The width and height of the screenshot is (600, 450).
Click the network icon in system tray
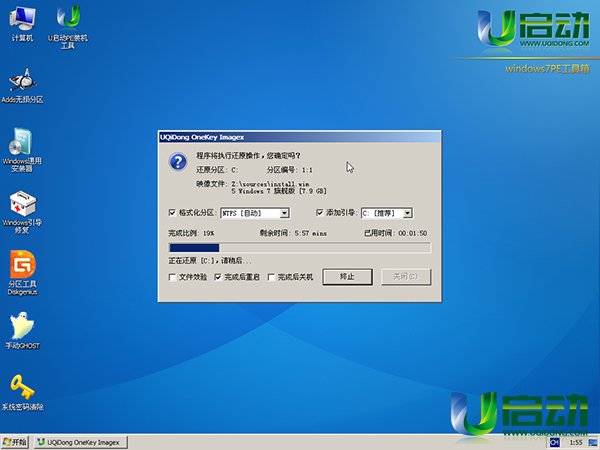[593, 443]
